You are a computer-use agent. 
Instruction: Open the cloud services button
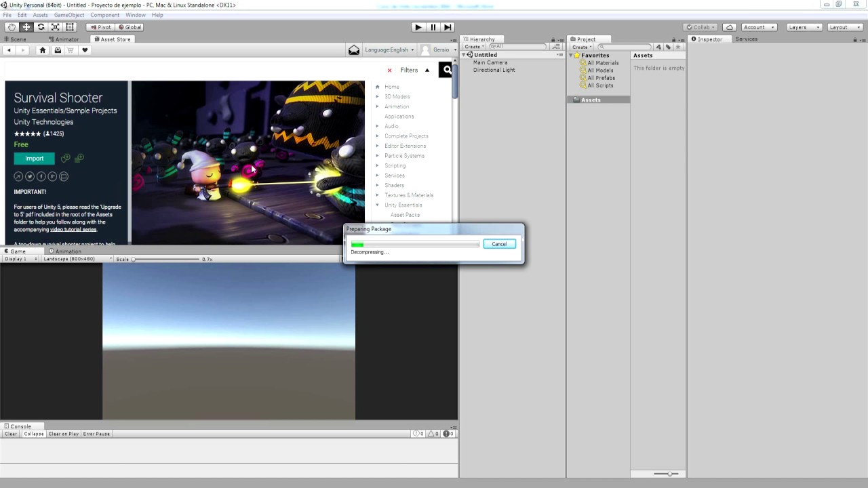coord(729,27)
